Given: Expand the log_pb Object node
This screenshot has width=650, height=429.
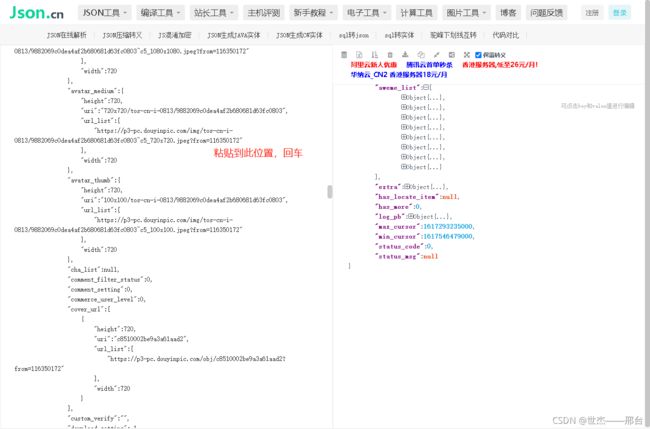Looking at the screenshot, I should (x=410, y=216).
